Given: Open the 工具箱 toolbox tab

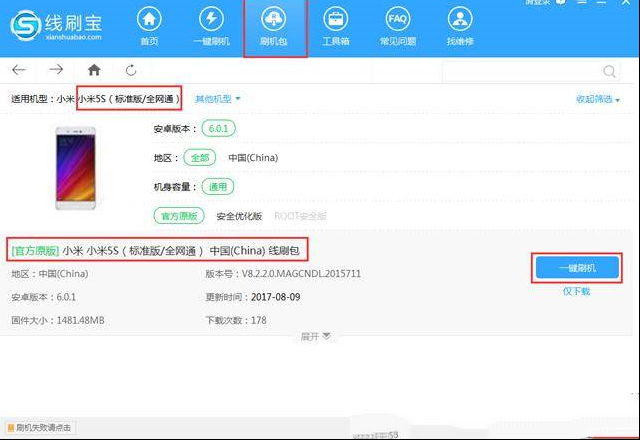Looking at the screenshot, I should pyautogui.click(x=336, y=27).
